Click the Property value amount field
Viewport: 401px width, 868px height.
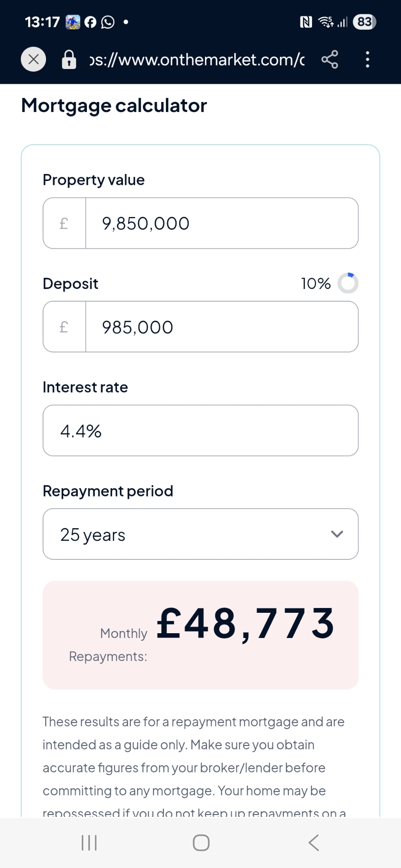[222, 224]
